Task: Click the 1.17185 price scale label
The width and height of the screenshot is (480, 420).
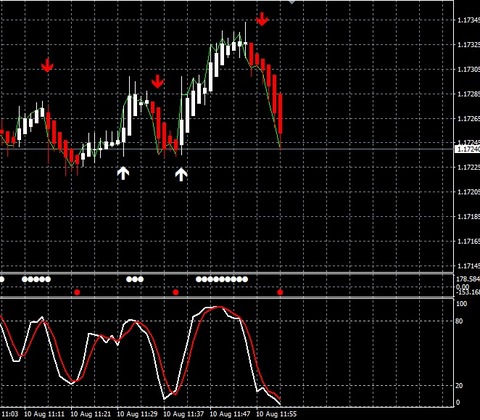Action: coord(468,217)
